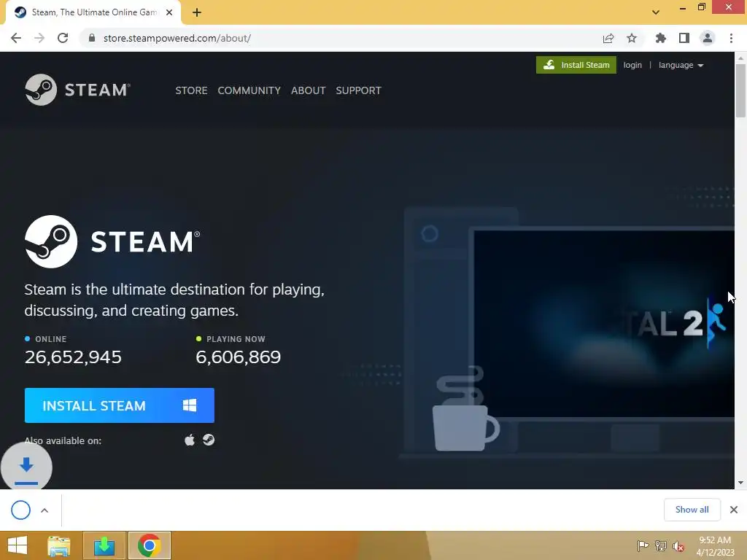
Task: Open the COMMUNITY menu
Action: click(249, 90)
